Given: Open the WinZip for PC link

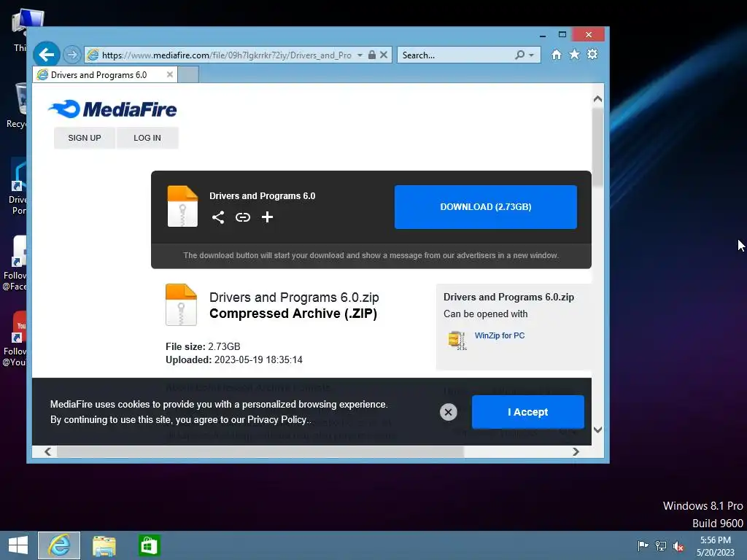Looking at the screenshot, I should (x=499, y=335).
